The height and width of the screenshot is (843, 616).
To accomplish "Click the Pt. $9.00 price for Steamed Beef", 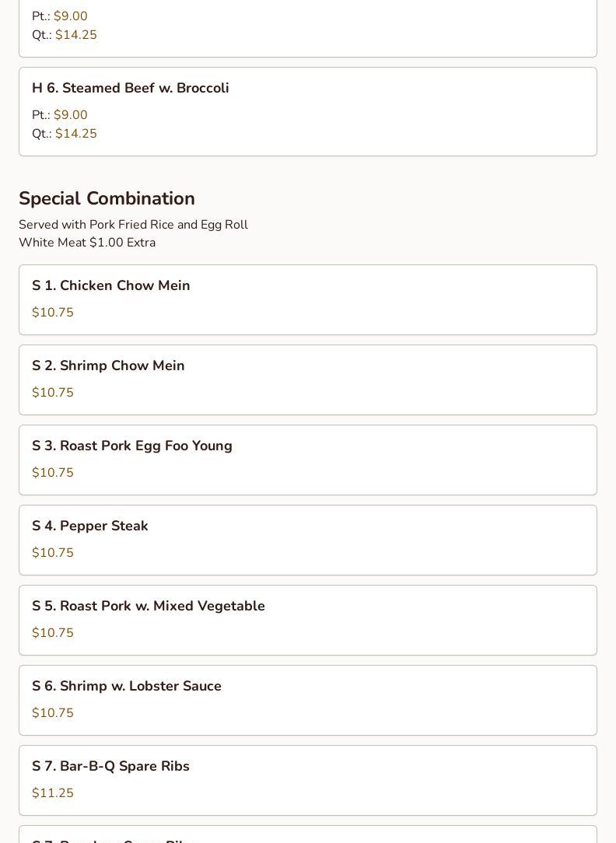I will pos(60,115).
